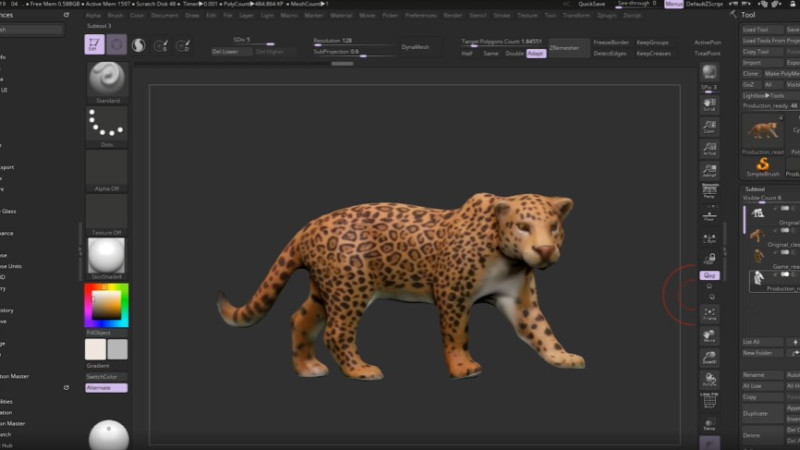The width and height of the screenshot is (800, 450).
Task: Select the Rotate navigation tool
Action: coord(709,380)
